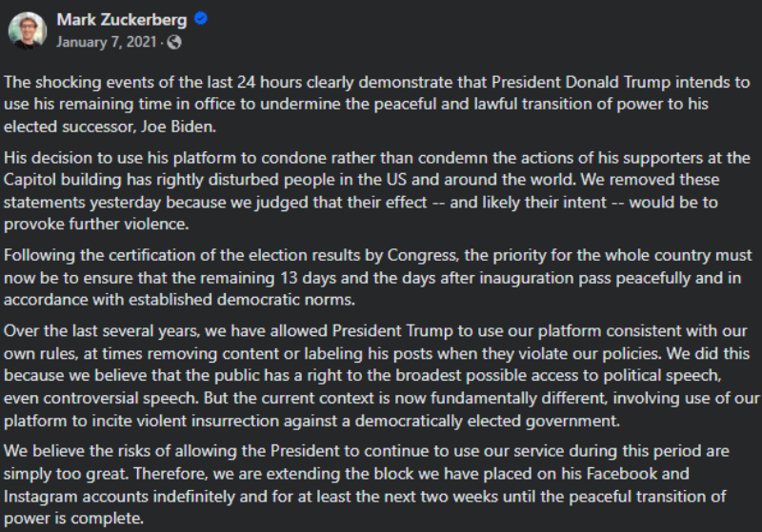762x532 pixels.
Task: Click the Mark Zuckerberg author name
Action: pos(122,20)
